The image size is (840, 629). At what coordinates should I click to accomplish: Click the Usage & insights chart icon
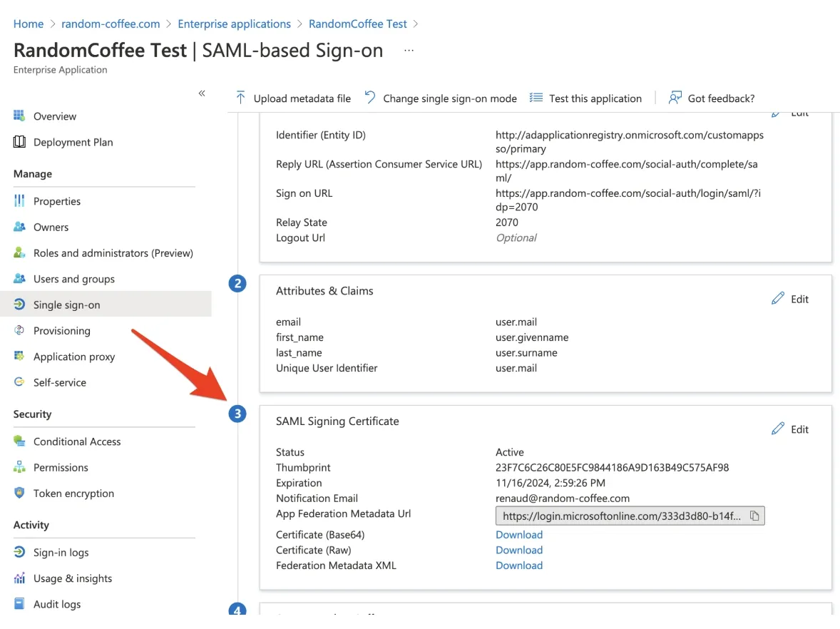coord(19,578)
